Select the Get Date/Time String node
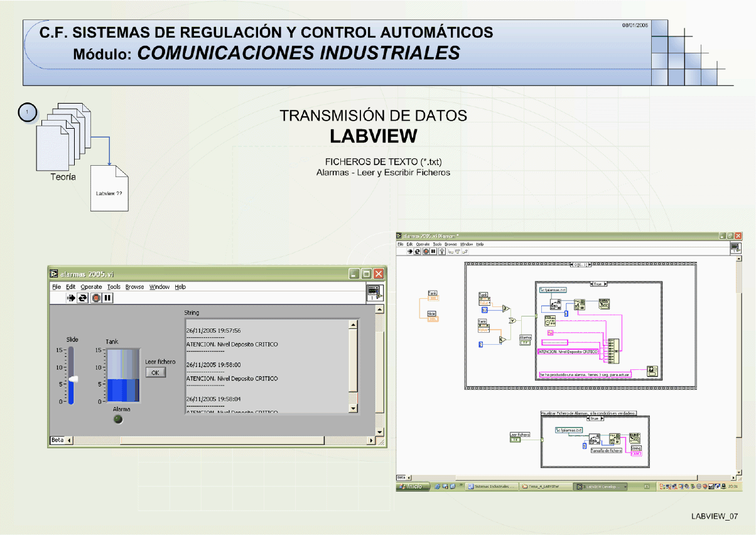This screenshot has width=756, height=535. (550, 320)
